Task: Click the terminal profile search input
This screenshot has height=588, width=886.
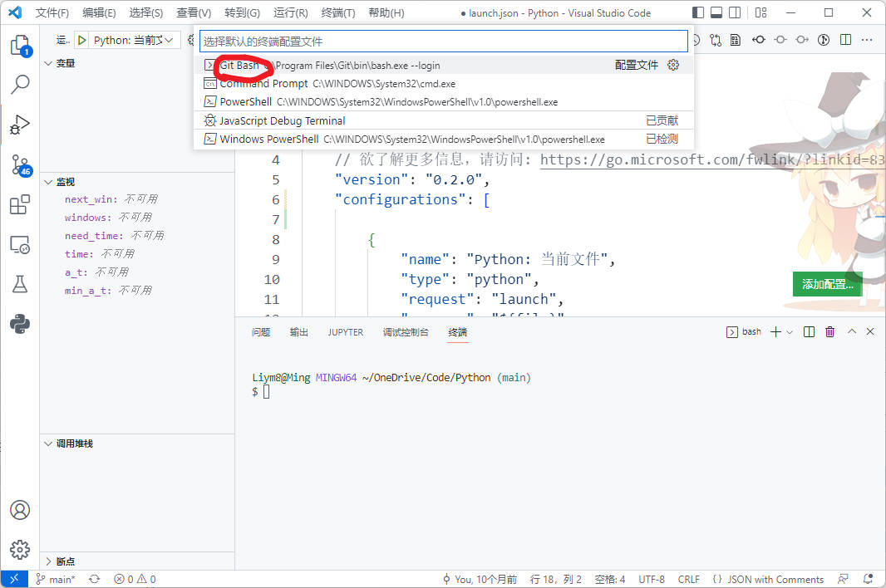Action: click(444, 42)
